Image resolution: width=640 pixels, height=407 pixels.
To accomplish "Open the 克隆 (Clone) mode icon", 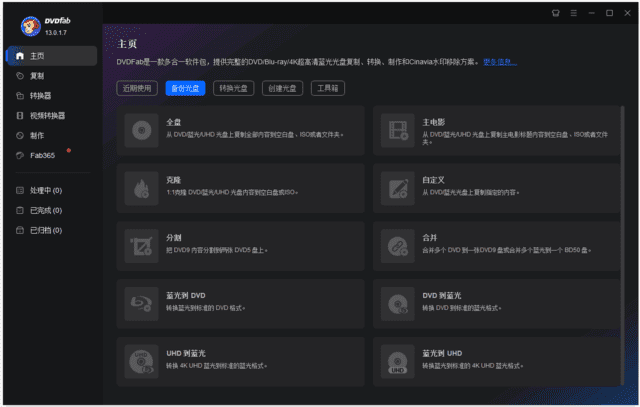I will [138, 186].
